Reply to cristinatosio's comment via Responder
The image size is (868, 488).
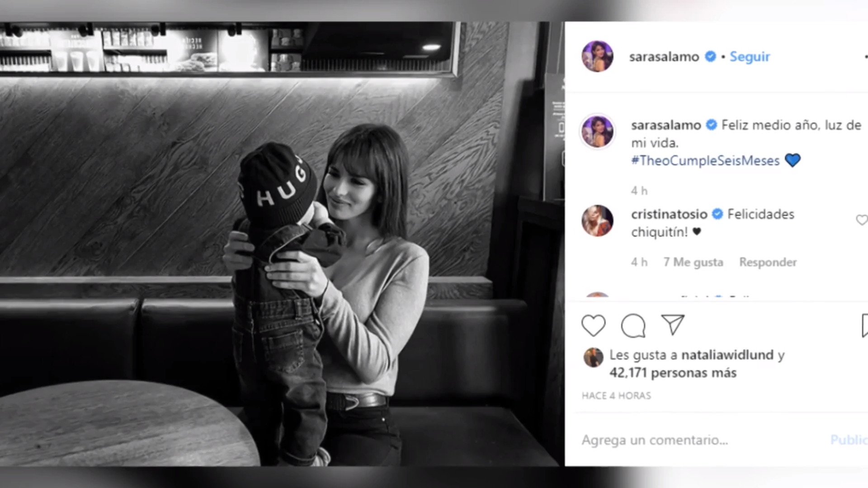(768, 262)
